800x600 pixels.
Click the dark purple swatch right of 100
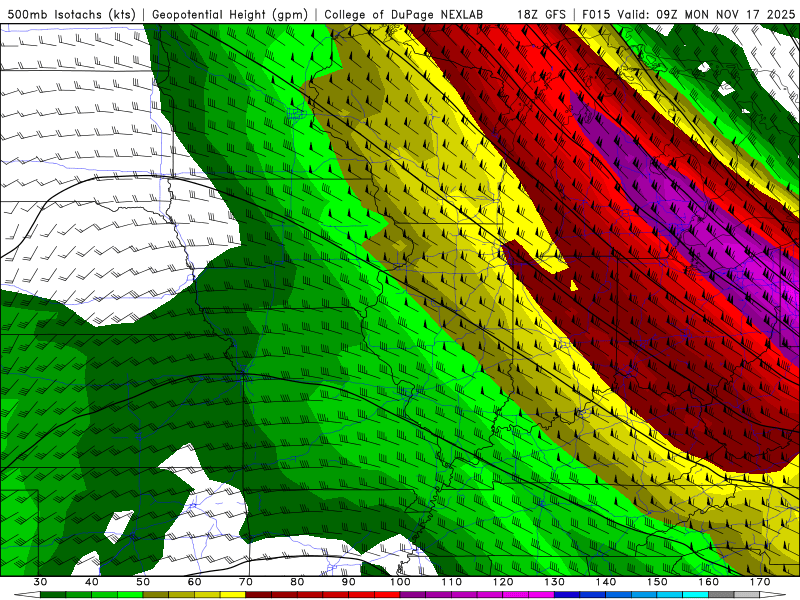[x=413, y=595]
